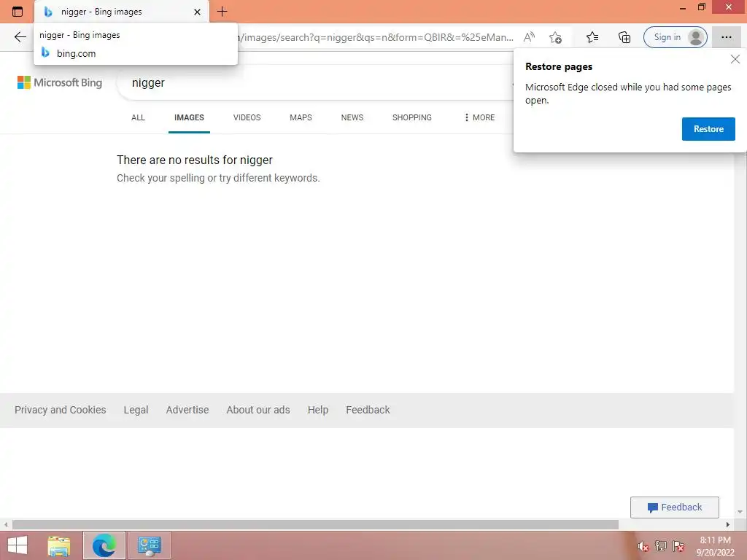The height and width of the screenshot is (560, 747).
Task: Switch to the SHOPPING tab
Action: coord(412,117)
